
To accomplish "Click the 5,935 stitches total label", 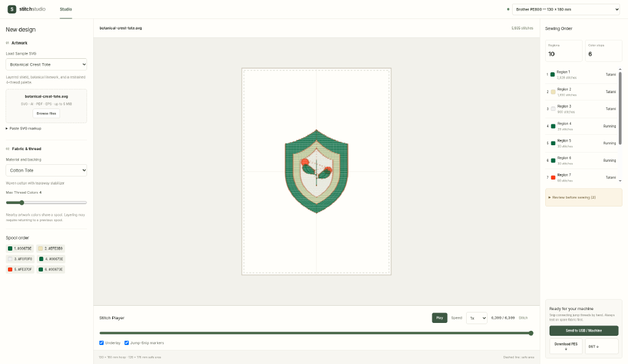I will tap(522, 28).
